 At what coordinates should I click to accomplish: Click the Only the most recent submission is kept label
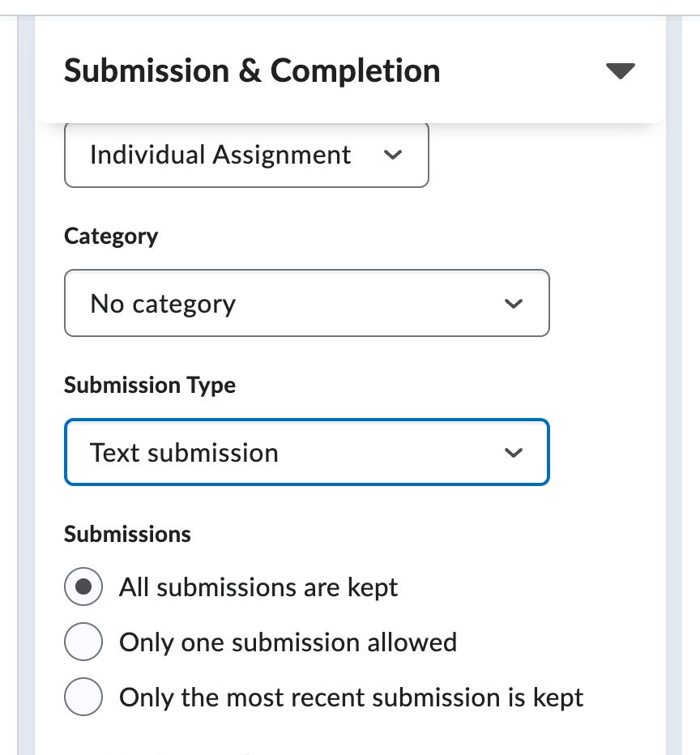(x=352, y=697)
